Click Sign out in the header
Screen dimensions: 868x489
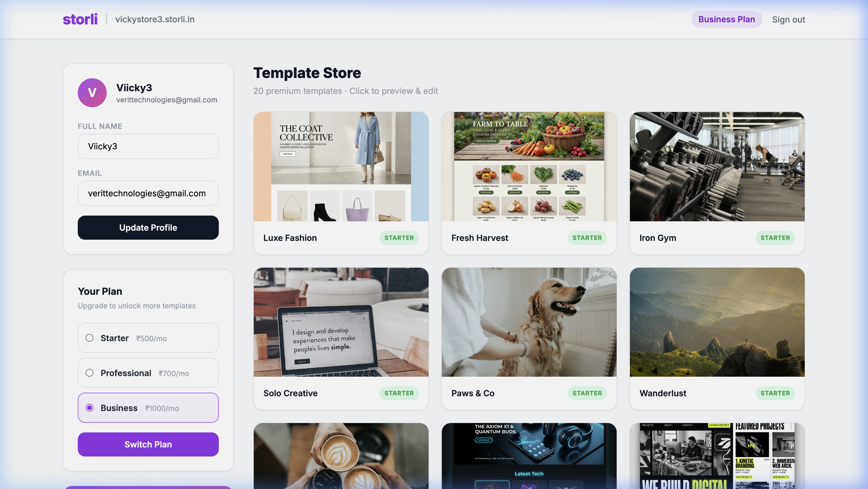(x=788, y=20)
